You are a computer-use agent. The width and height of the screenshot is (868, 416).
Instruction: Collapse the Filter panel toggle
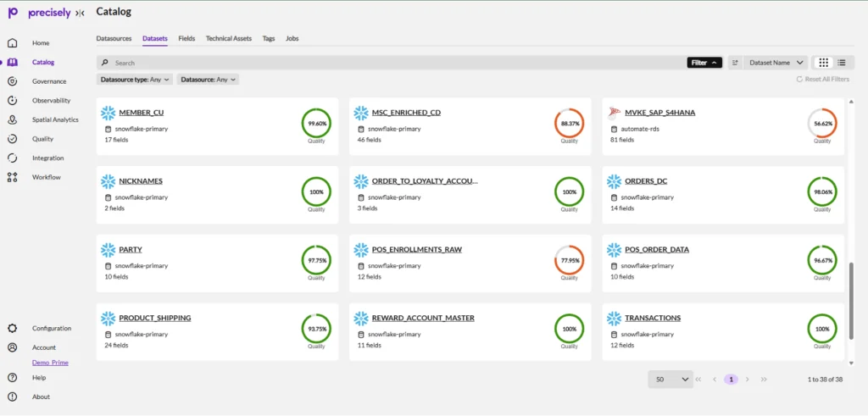tap(704, 63)
